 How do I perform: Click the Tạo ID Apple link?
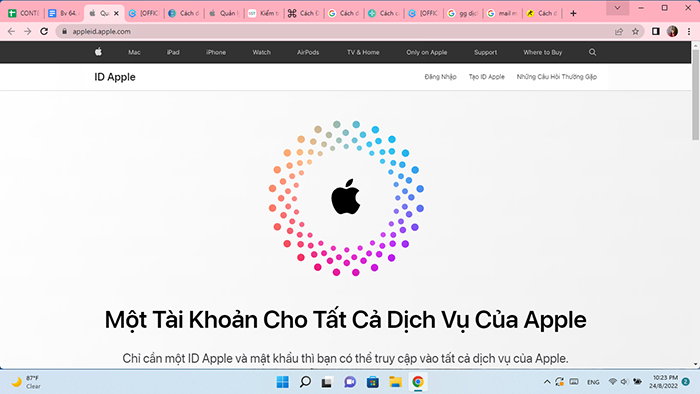click(486, 77)
